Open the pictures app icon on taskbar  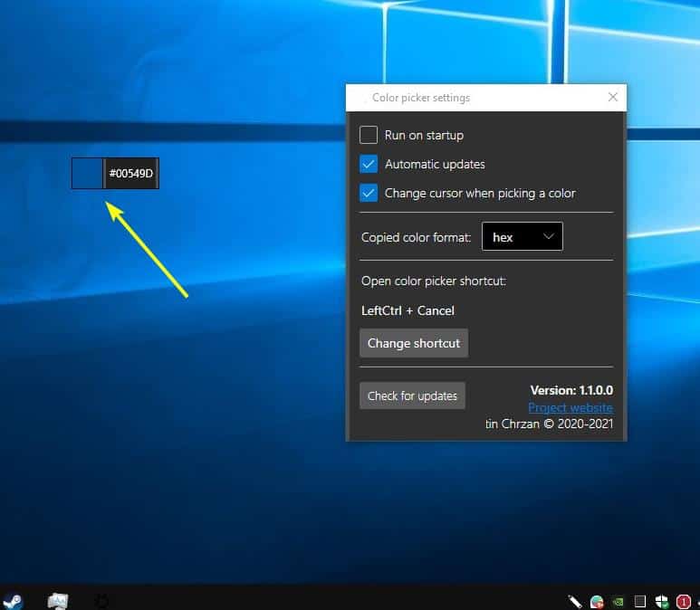point(58,601)
